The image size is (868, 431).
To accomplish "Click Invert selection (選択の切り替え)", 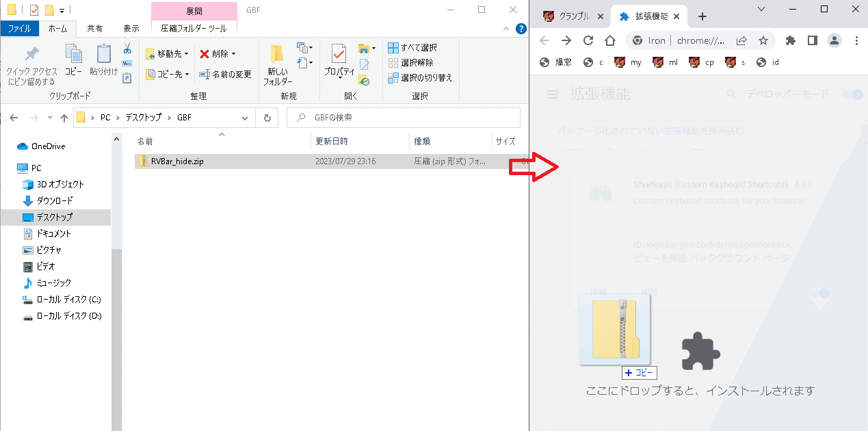I will tap(420, 77).
